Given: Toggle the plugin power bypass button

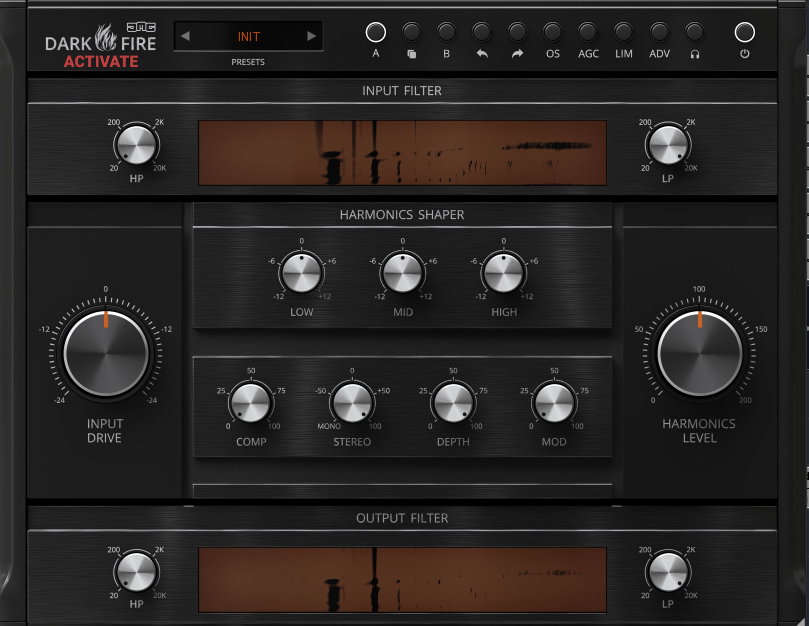Looking at the screenshot, I should (744, 32).
